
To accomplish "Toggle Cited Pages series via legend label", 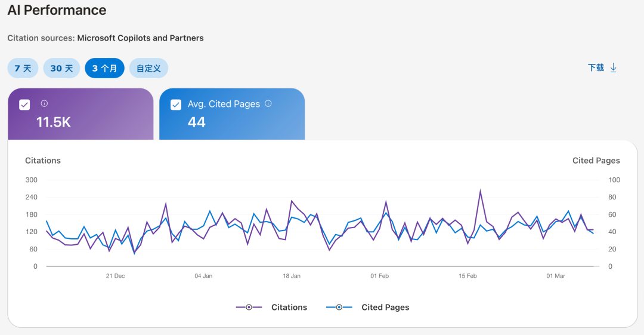I will [385, 307].
